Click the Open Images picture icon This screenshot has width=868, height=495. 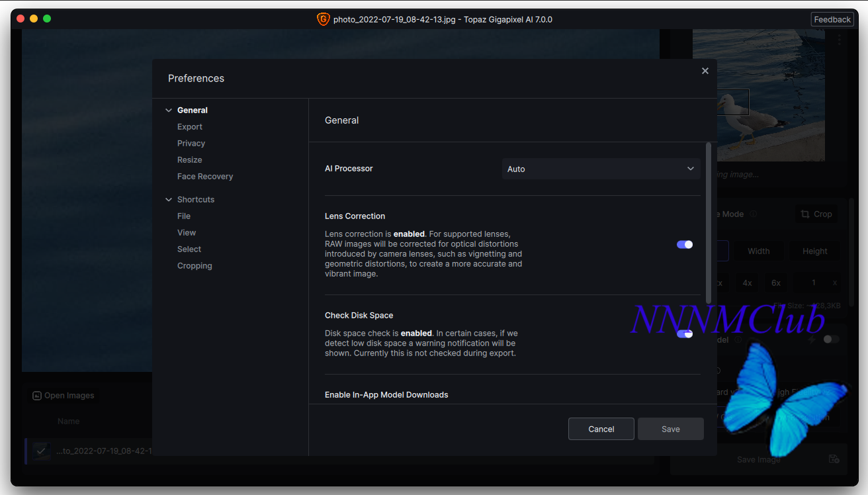37,396
